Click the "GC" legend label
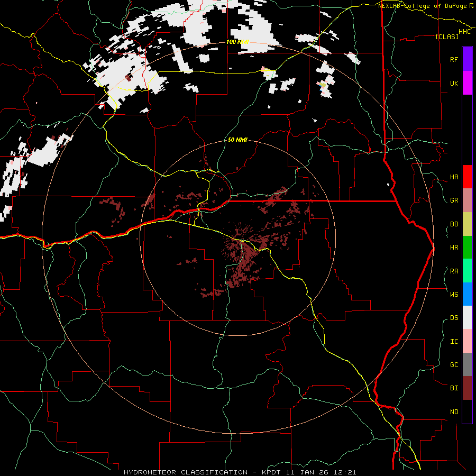 point(454,365)
